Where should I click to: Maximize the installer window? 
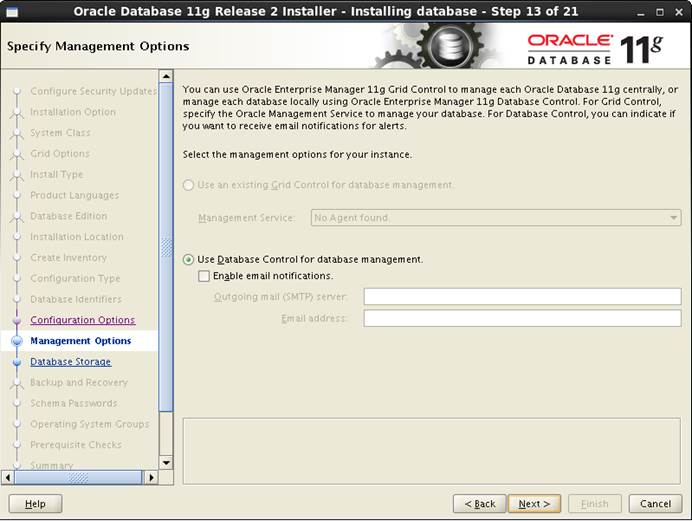click(x=660, y=12)
